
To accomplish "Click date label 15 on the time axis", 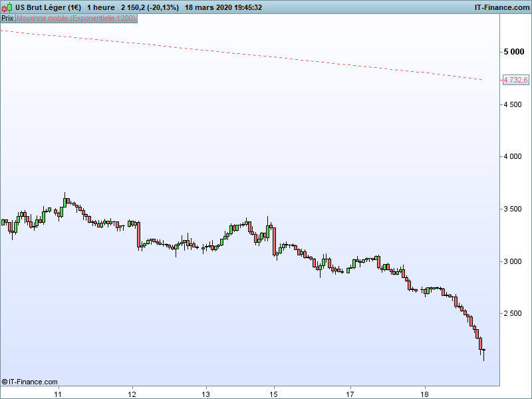I will [x=274, y=394].
